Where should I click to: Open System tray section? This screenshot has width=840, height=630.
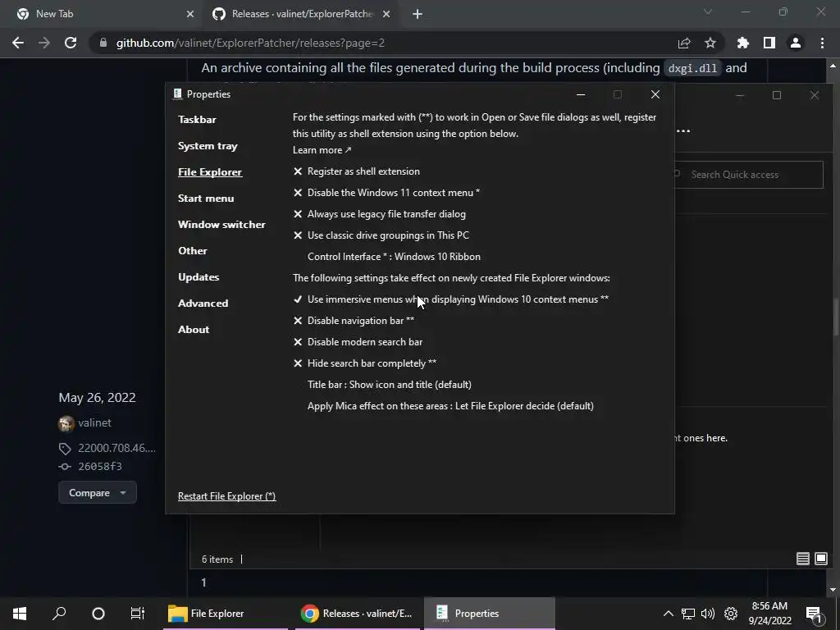point(208,146)
